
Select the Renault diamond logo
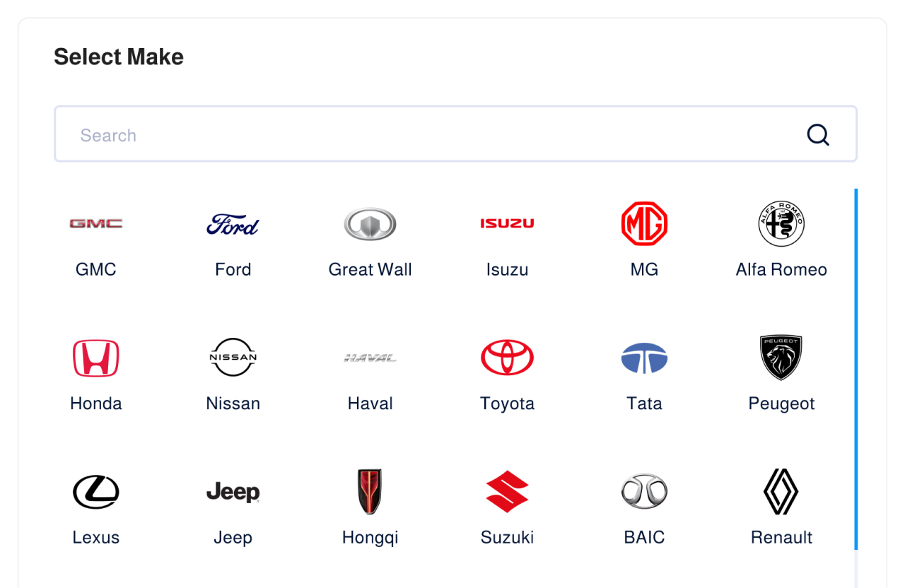pos(781,492)
